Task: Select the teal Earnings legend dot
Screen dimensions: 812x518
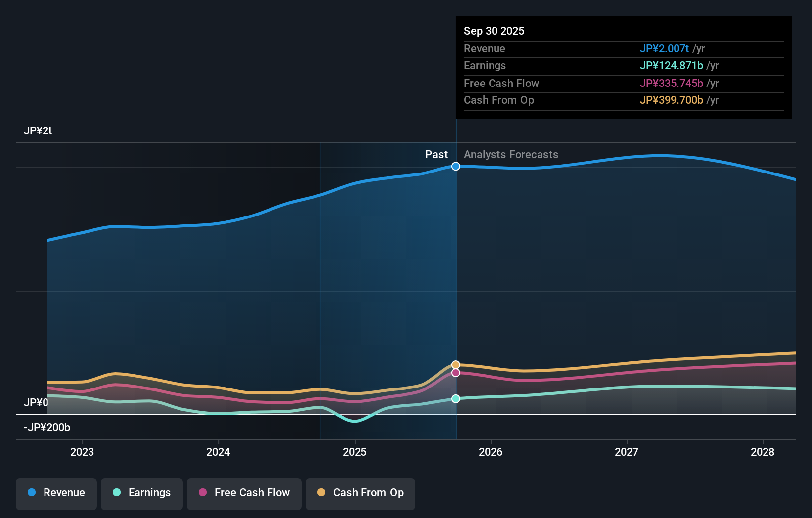Action: (116, 493)
